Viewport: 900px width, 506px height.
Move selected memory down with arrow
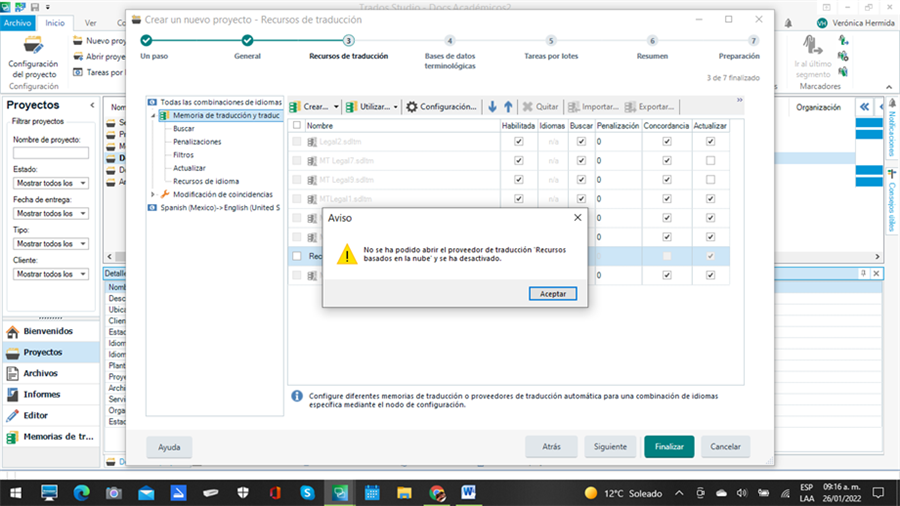492,107
